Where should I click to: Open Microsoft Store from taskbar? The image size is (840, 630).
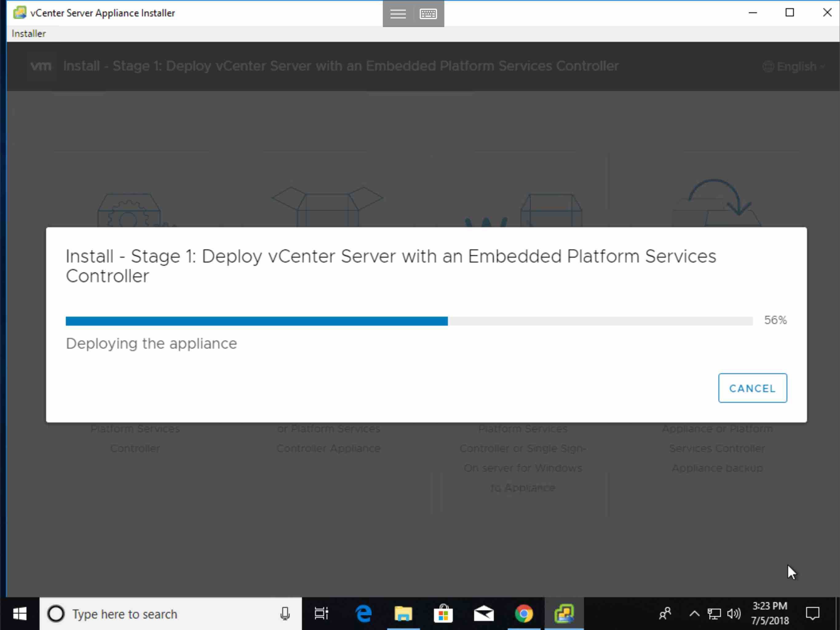pos(443,614)
